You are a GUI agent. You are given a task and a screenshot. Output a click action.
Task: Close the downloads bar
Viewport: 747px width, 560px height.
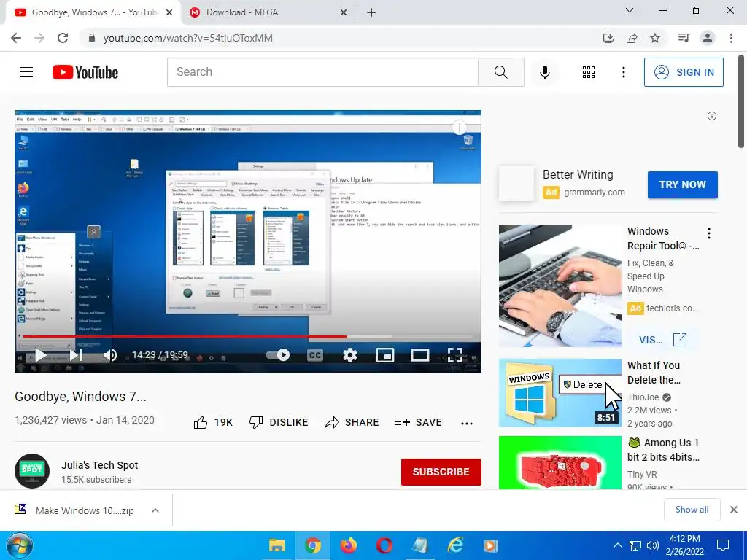point(734,510)
